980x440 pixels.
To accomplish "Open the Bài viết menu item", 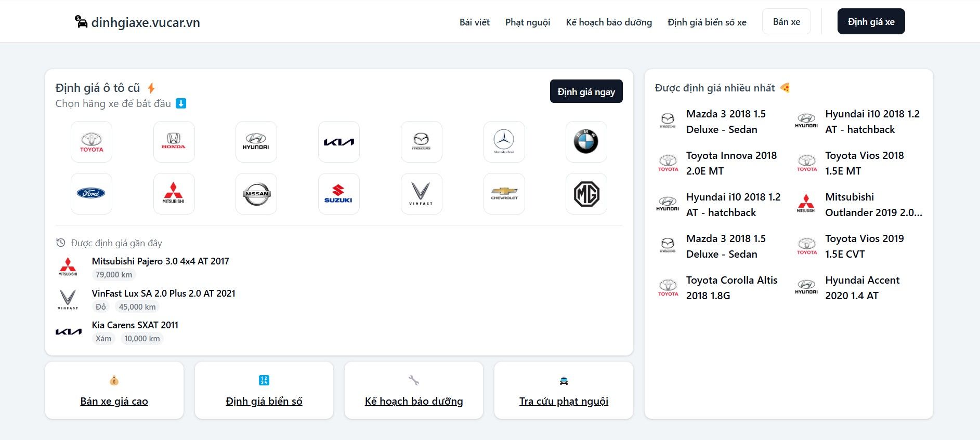I will (x=475, y=22).
